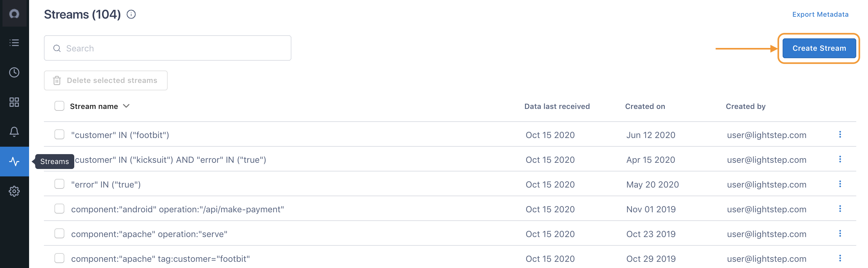868x268 pixels.
Task: Click the Create Stream button
Action: pos(819,48)
